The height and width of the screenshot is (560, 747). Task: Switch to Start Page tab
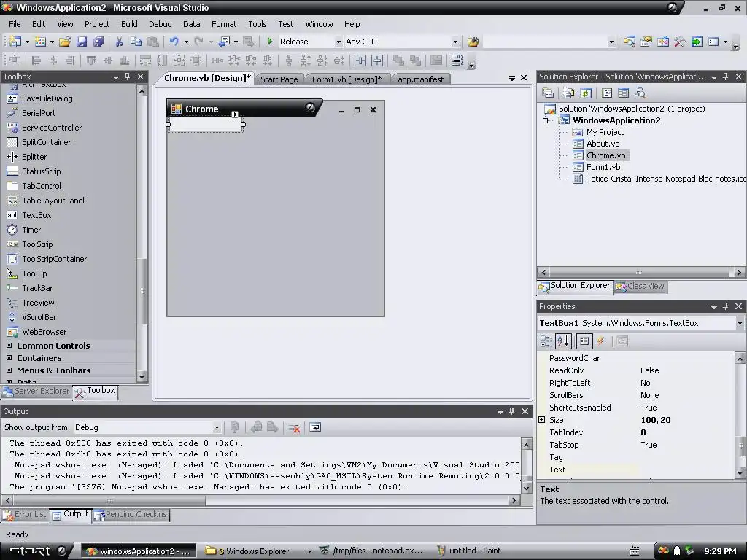(x=279, y=79)
